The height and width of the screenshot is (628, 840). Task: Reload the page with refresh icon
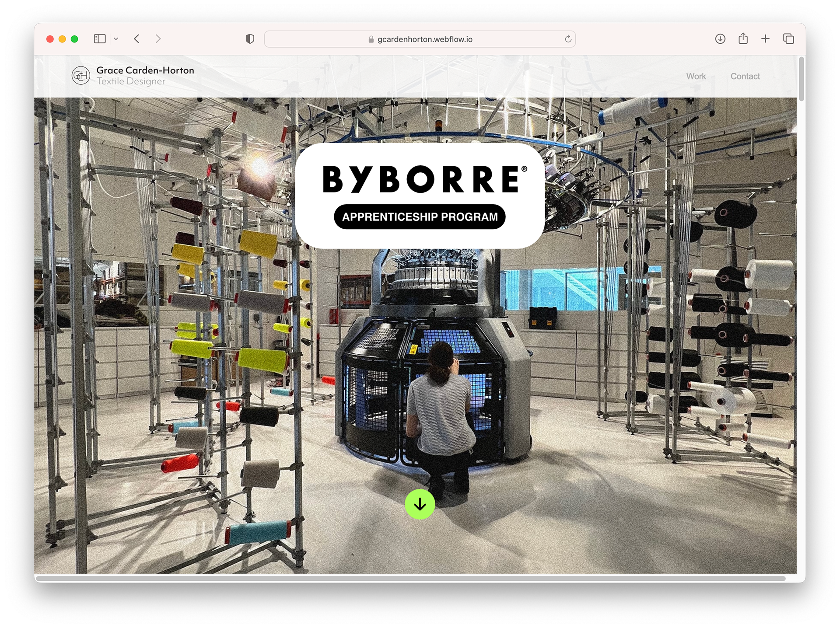pyautogui.click(x=568, y=39)
